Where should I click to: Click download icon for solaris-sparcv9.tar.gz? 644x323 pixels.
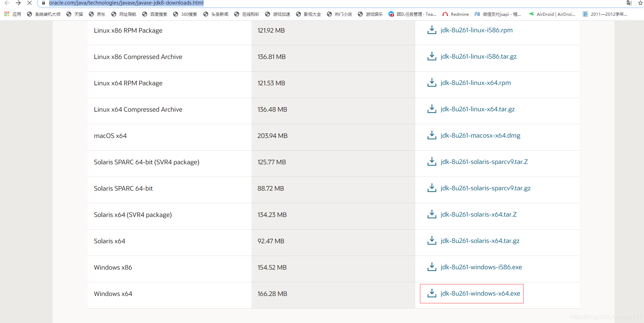point(432,188)
